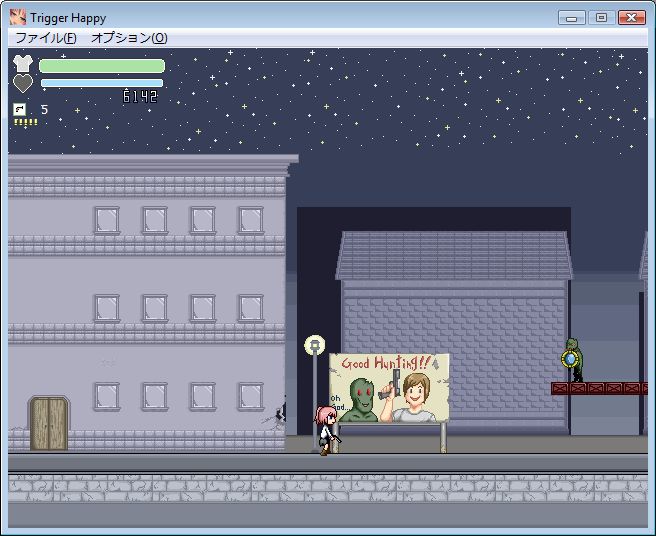Click the yellow ammo bullets indicator
This screenshot has width=656, height=536.
point(25,122)
